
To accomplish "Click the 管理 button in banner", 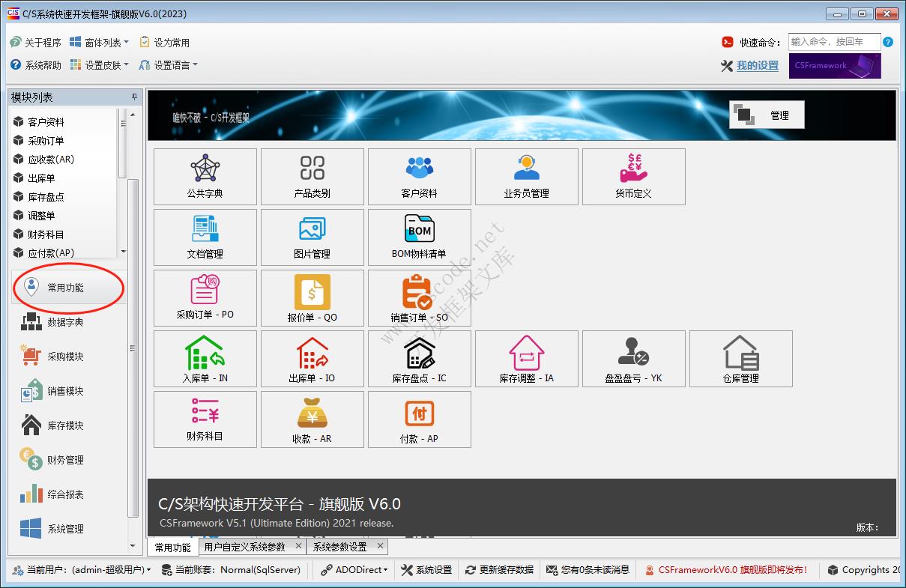I will [767, 115].
